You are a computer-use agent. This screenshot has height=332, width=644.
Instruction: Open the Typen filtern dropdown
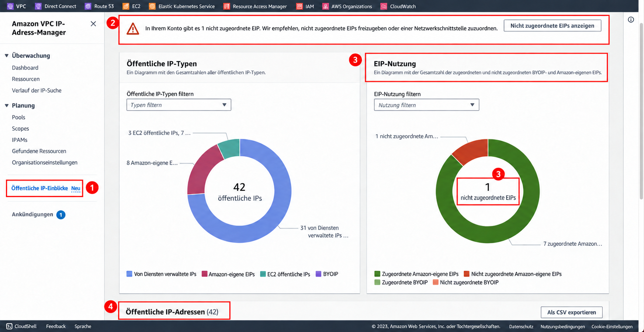pyautogui.click(x=179, y=105)
